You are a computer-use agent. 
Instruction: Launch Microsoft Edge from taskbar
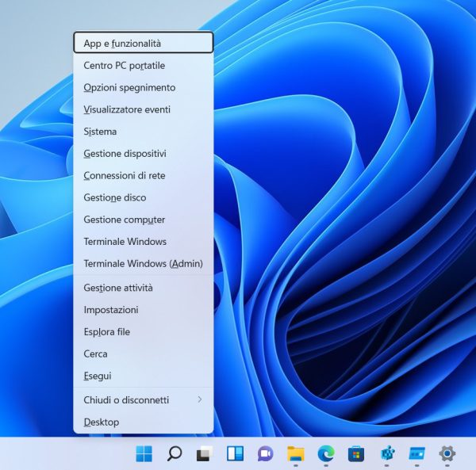[x=326, y=453]
